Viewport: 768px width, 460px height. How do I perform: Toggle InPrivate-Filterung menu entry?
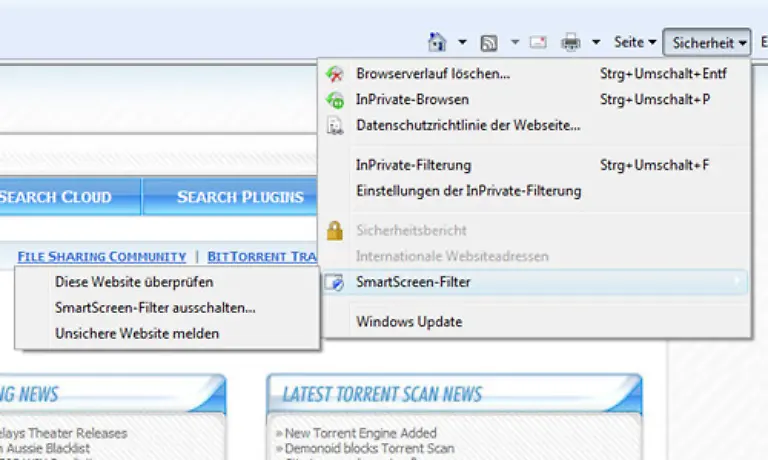tap(535, 165)
